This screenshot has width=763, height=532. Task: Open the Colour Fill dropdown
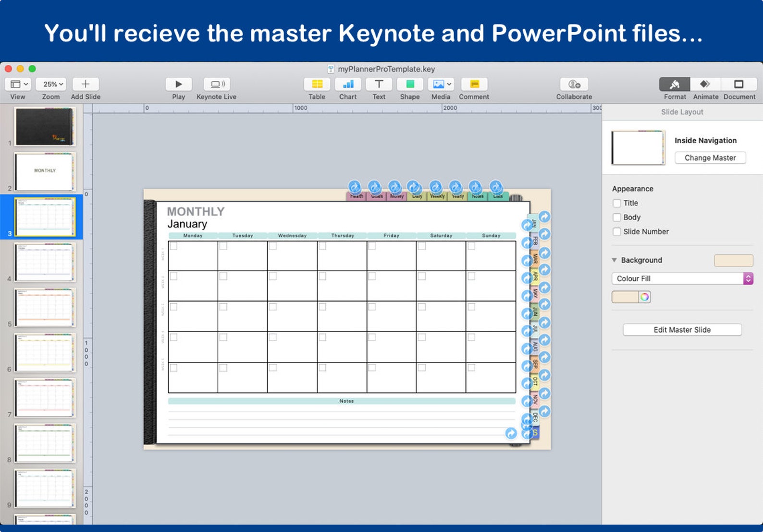(x=682, y=279)
